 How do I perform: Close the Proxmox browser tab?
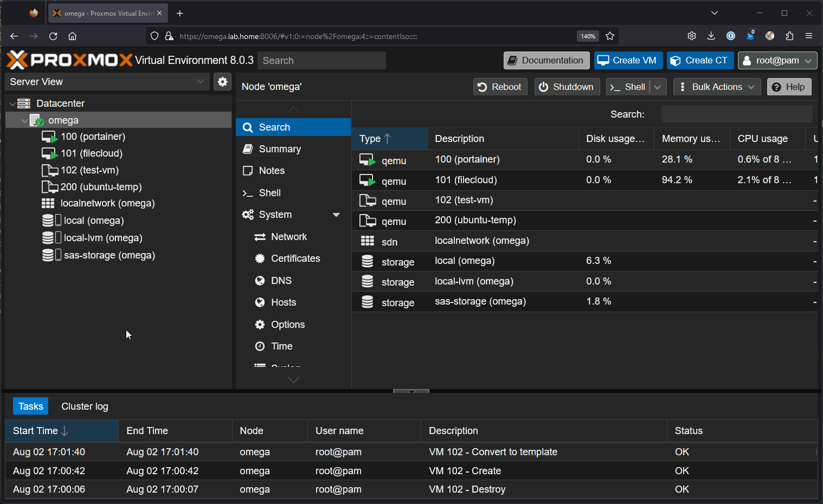point(159,13)
